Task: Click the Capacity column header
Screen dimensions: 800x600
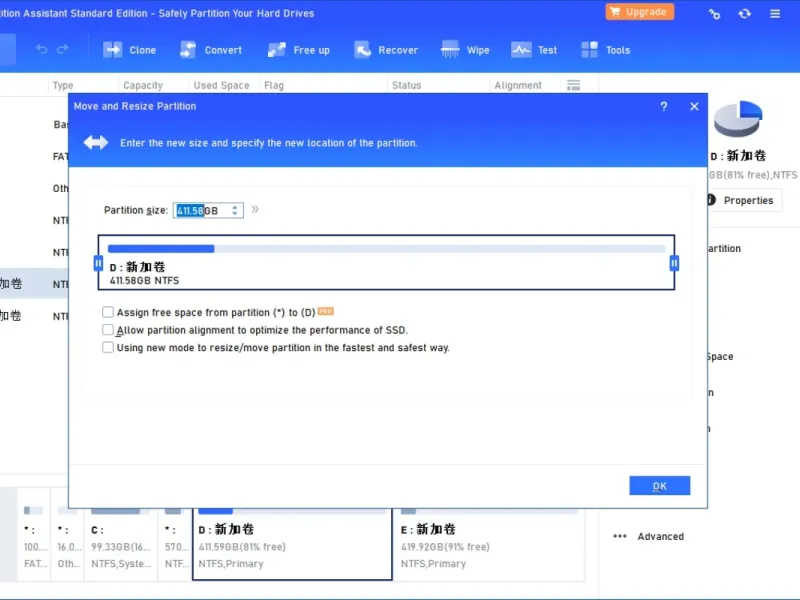Action: (143, 85)
